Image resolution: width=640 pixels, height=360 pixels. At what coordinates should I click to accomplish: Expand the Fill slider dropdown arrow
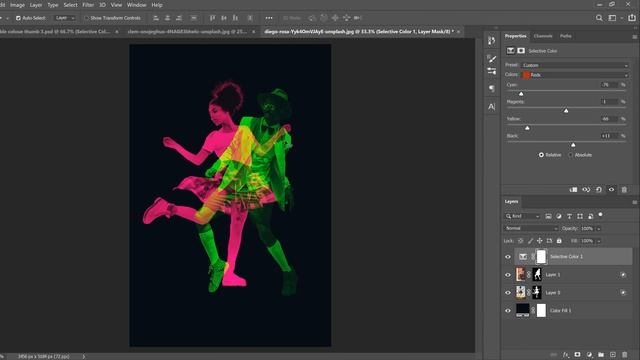click(599, 241)
